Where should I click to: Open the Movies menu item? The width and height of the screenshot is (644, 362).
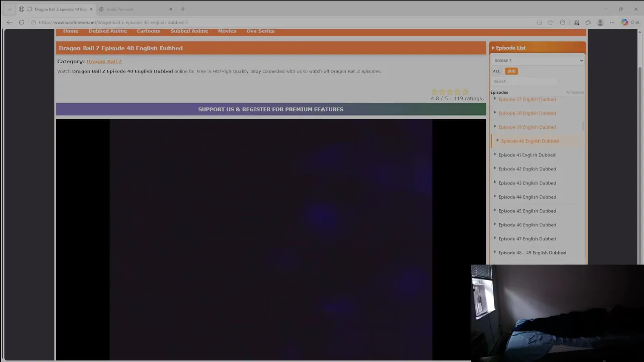tap(227, 31)
